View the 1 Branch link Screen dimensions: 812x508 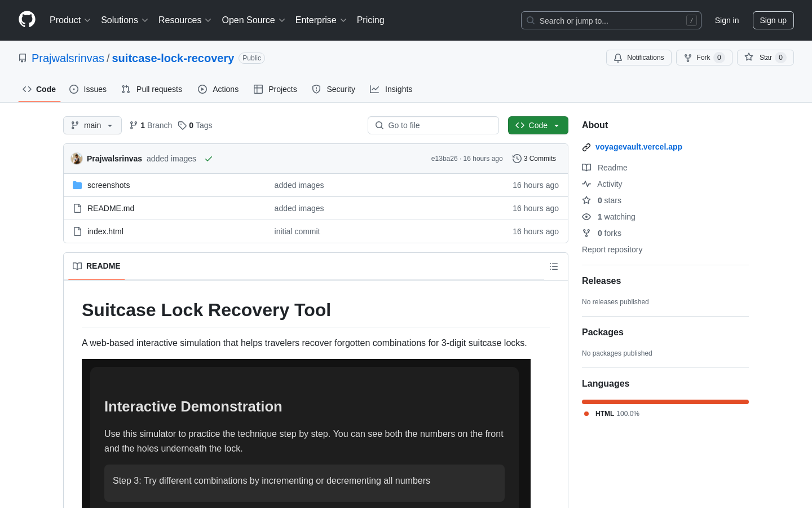pos(151,125)
